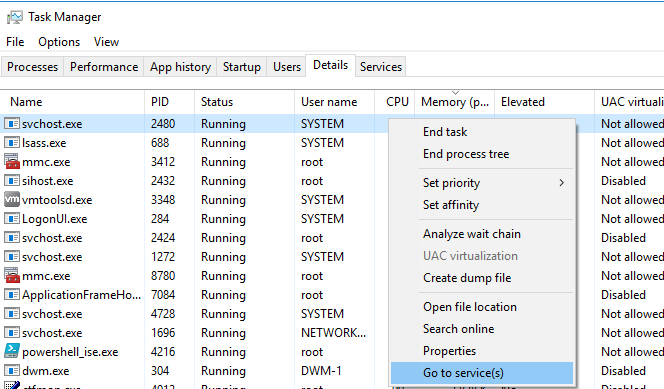Expand the Set priority submenu
The width and height of the screenshot is (664, 389).
tap(482, 183)
